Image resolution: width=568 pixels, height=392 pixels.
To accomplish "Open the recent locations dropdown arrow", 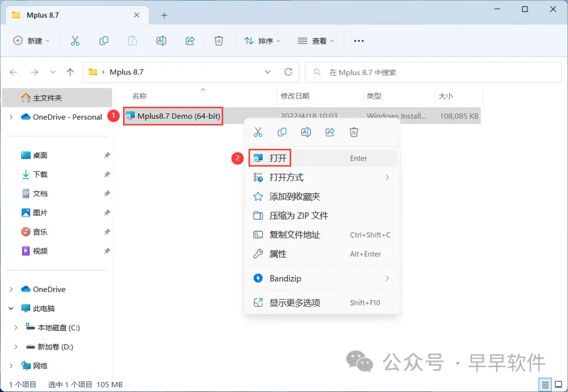I will tap(53, 72).
